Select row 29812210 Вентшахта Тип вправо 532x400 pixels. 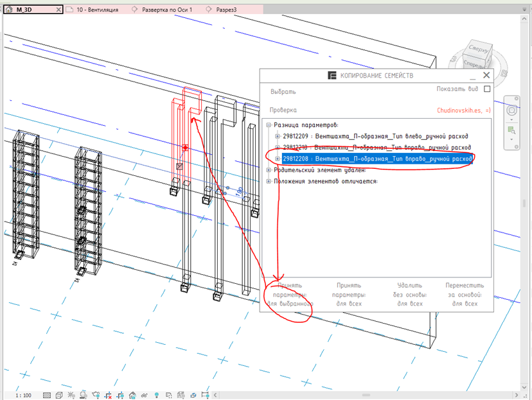[x=377, y=148]
